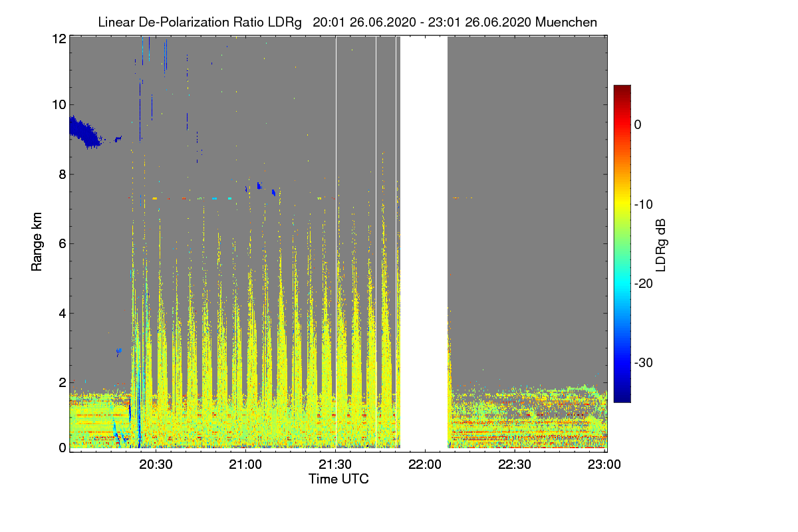Click the colorbar value -30 label

coord(644,363)
